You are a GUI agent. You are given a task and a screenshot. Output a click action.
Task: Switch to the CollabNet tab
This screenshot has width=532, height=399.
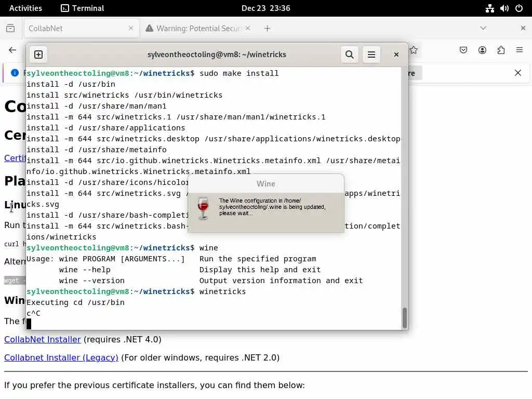click(82, 29)
